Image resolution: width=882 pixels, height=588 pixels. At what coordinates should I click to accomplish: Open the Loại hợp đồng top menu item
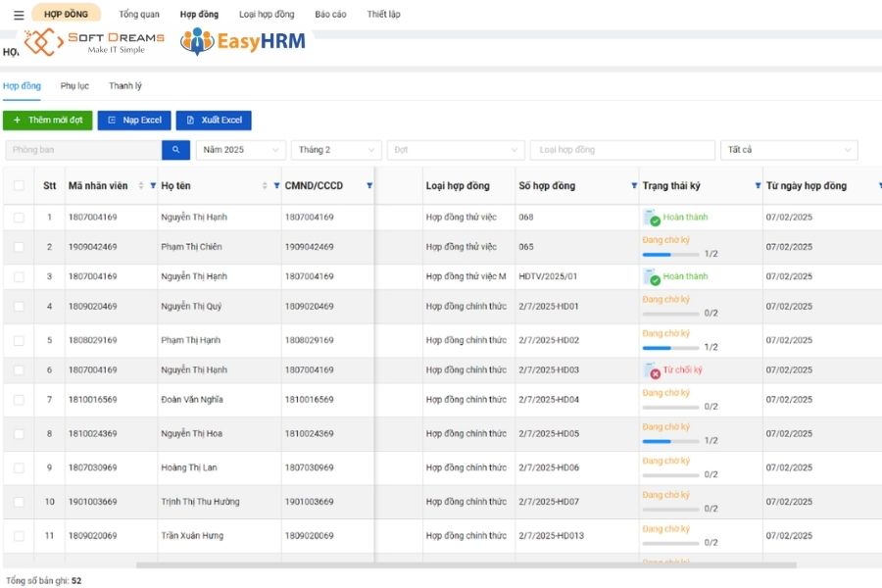coord(267,15)
